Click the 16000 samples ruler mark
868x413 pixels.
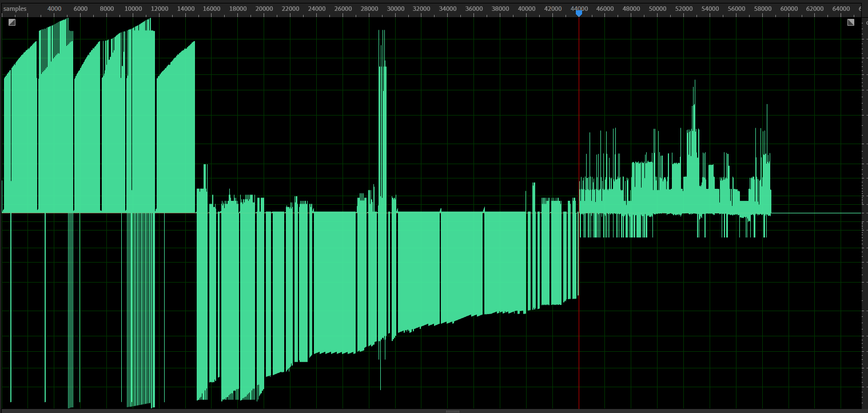[212, 9]
